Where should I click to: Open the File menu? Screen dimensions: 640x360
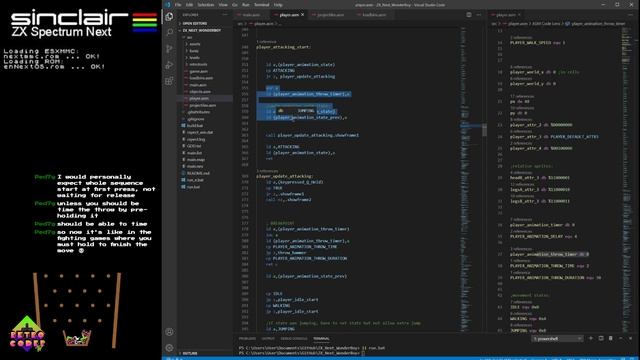178,5
